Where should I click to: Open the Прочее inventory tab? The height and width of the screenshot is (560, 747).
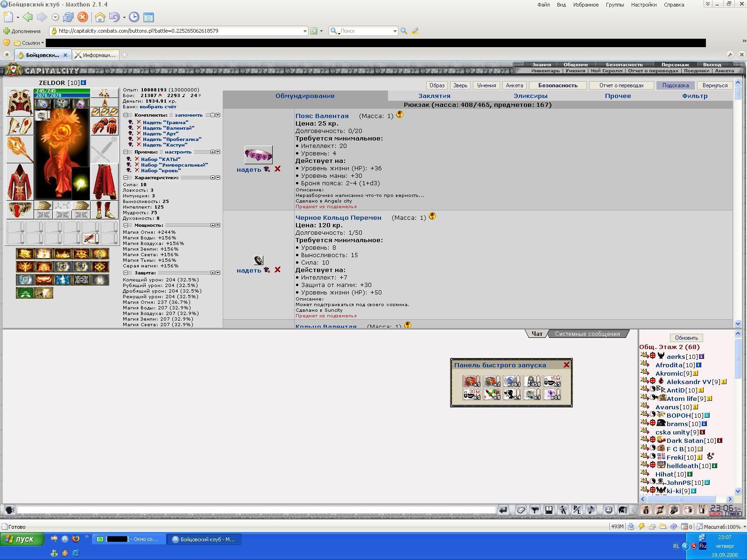coord(618,96)
